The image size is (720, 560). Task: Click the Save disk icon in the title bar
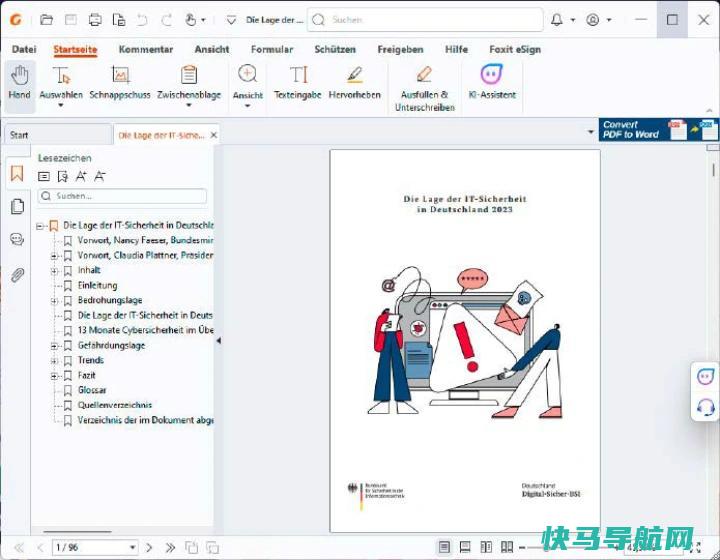coord(71,20)
